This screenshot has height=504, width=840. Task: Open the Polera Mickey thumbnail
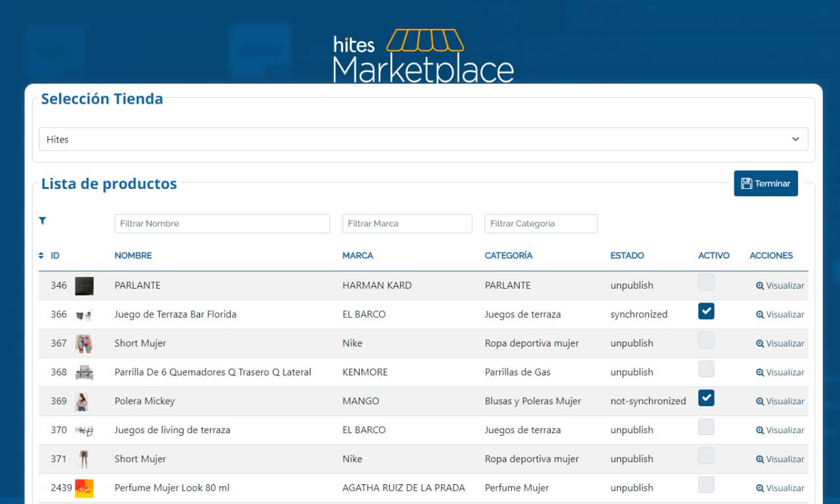coord(82,402)
